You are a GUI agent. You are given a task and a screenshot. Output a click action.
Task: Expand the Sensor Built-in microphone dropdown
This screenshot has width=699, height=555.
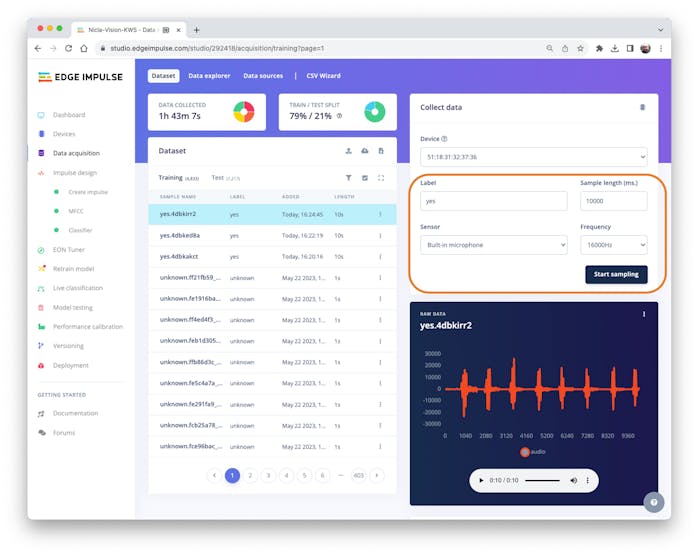tap(493, 245)
